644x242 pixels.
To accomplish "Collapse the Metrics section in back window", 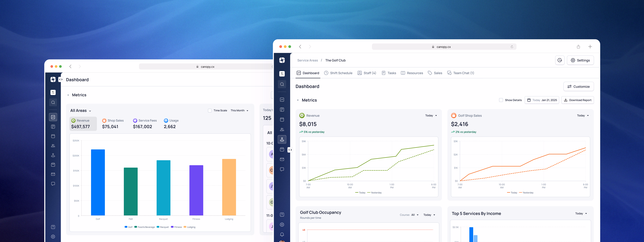I will pyautogui.click(x=68, y=95).
